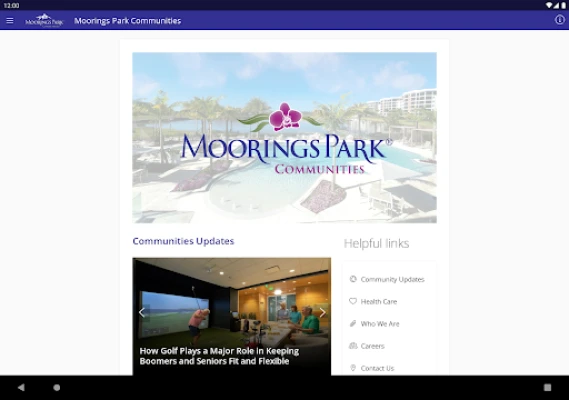Open the Community Updates helpful link
This screenshot has height=400, width=569.
point(392,279)
